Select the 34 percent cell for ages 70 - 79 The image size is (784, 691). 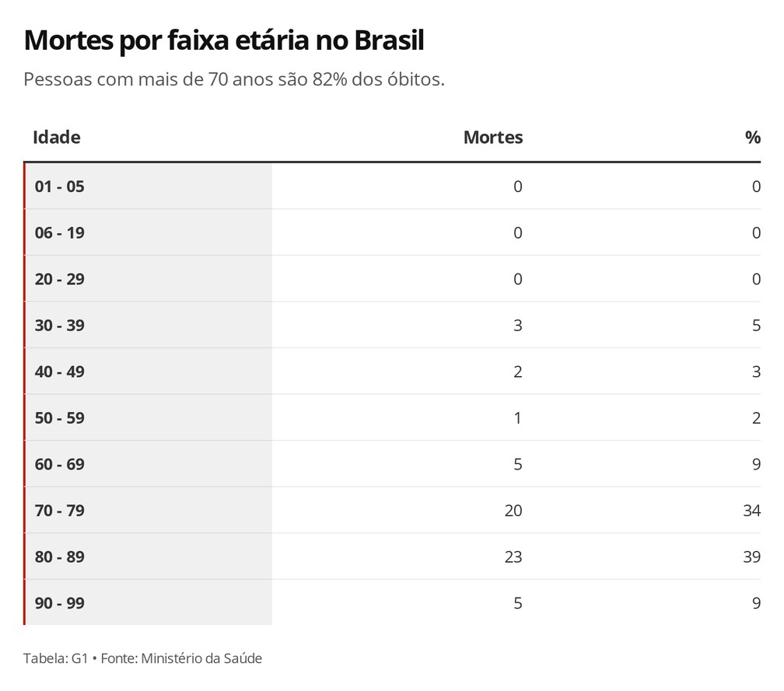751,511
